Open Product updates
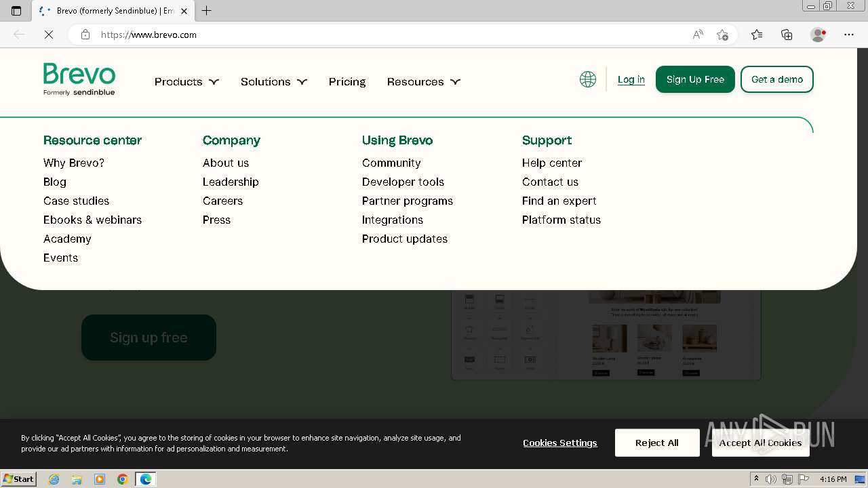868x488 pixels. click(x=405, y=239)
